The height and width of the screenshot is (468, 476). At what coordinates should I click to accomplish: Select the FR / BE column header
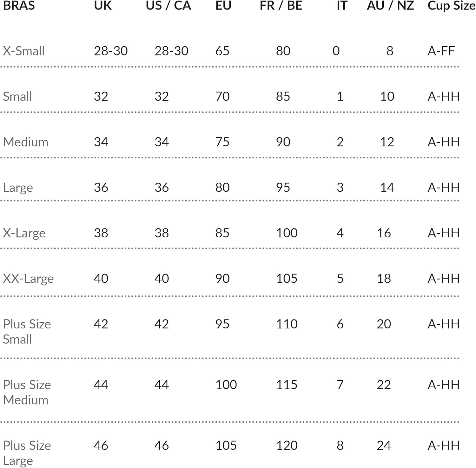tap(281, 6)
